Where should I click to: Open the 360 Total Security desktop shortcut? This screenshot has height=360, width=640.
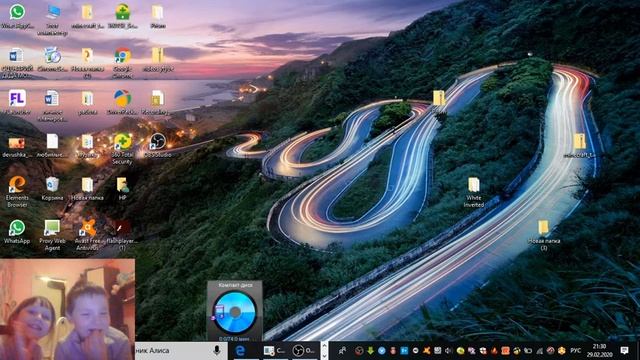pos(122,148)
